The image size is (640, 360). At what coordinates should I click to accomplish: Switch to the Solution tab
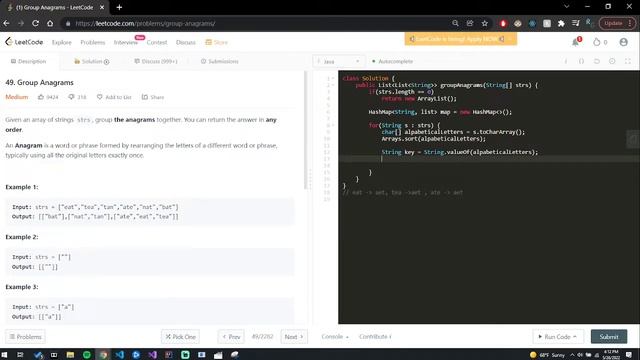92,61
